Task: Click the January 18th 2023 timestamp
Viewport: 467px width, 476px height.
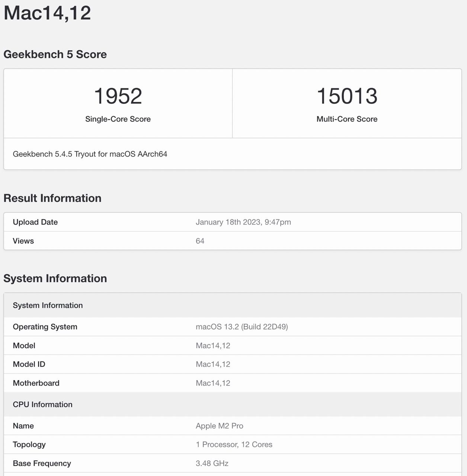Action: point(243,222)
